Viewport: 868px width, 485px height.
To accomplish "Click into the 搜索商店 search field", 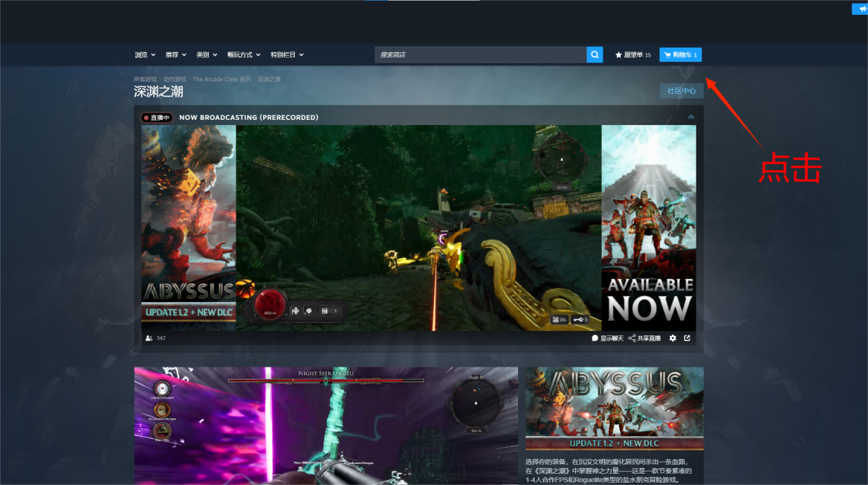I will coord(481,55).
